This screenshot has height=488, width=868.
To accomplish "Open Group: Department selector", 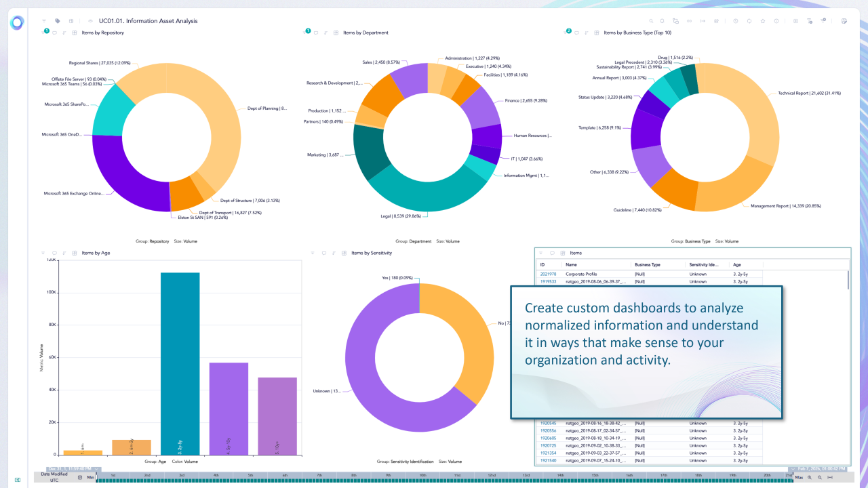I will [413, 241].
